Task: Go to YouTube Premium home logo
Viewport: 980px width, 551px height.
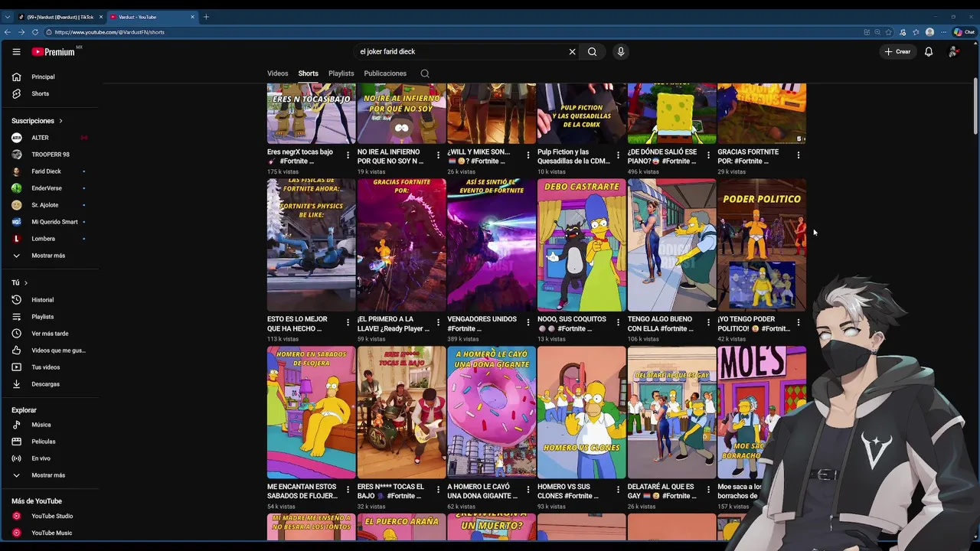Action: point(54,51)
